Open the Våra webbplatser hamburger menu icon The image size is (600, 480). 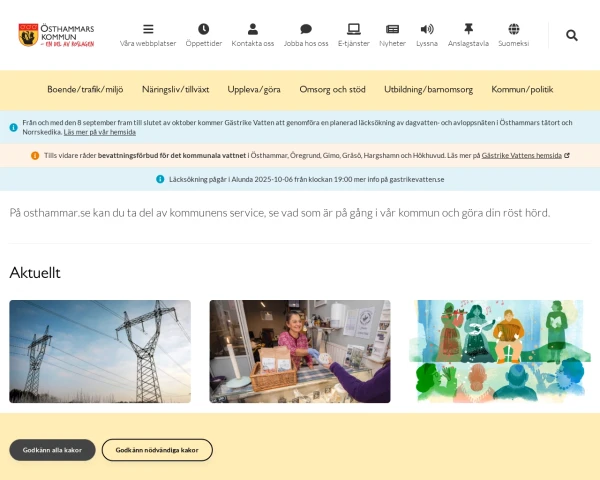click(x=148, y=29)
